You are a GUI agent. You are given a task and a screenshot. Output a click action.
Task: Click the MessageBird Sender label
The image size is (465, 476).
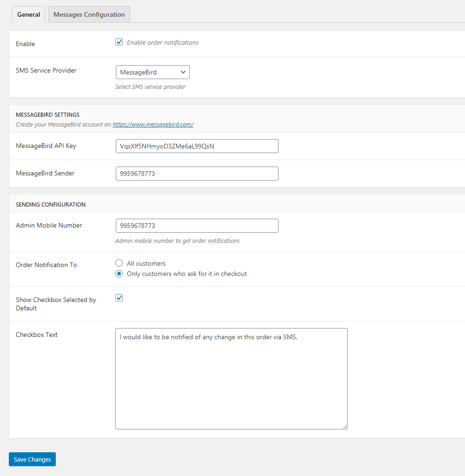45,173
